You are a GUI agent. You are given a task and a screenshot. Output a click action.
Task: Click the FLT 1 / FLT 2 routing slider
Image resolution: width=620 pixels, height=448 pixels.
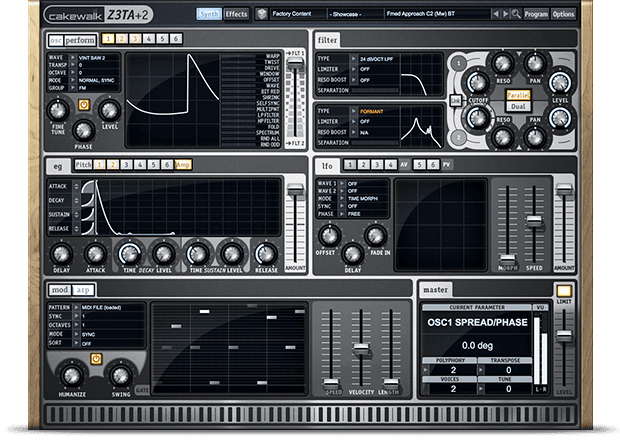coord(295,98)
